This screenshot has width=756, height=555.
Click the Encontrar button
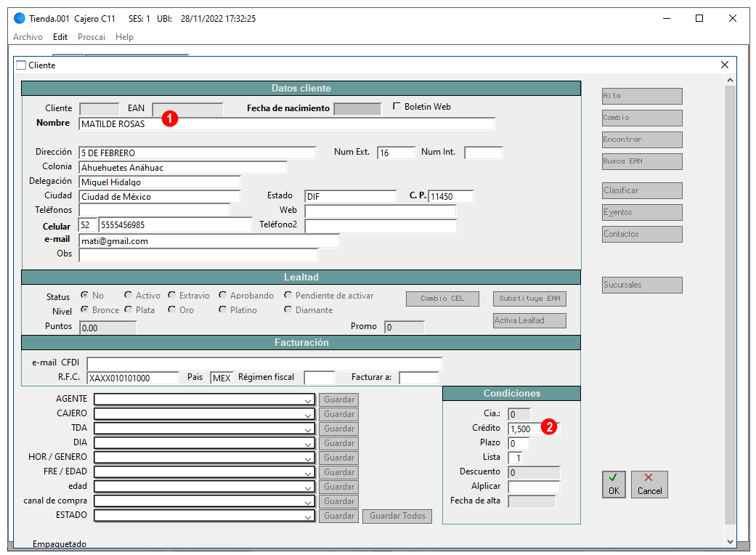pyautogui.click(x=642, y=139)
